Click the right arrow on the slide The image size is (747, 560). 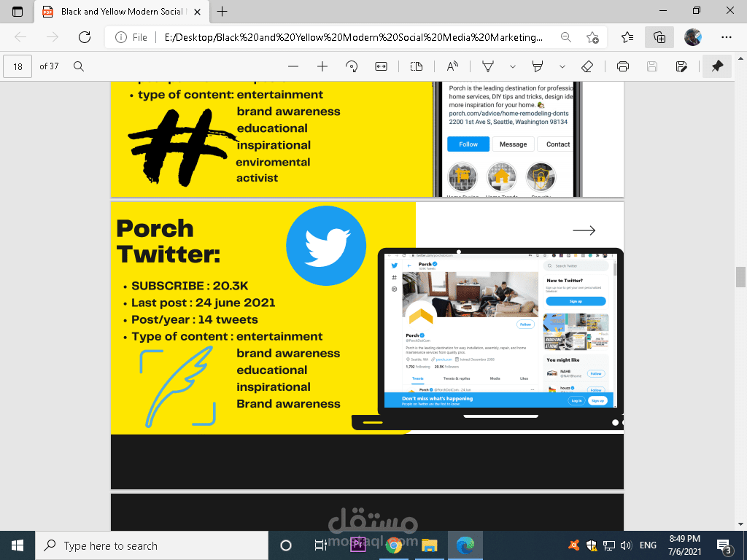(584, 230)
